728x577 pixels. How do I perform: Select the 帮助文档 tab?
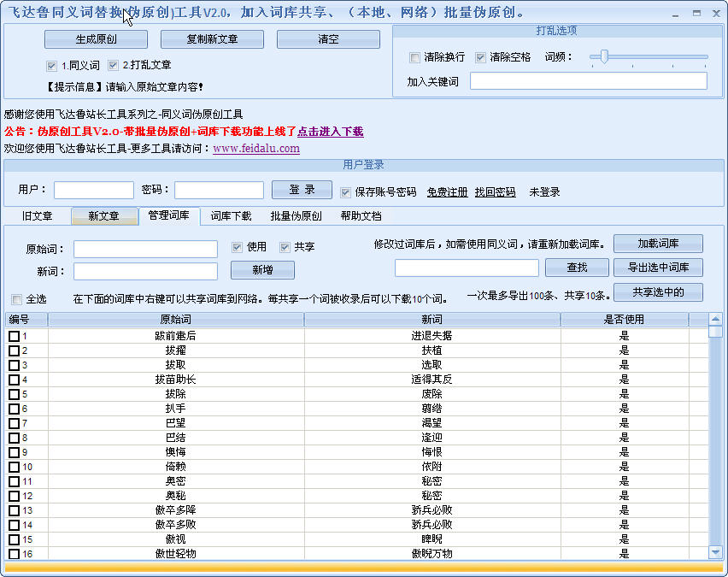[361, 216]
